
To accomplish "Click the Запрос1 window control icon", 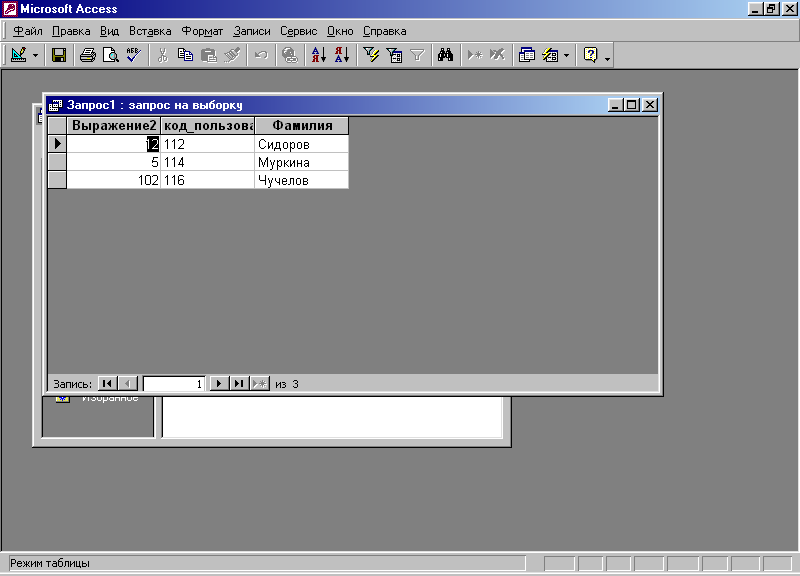I will click(55, 105).
